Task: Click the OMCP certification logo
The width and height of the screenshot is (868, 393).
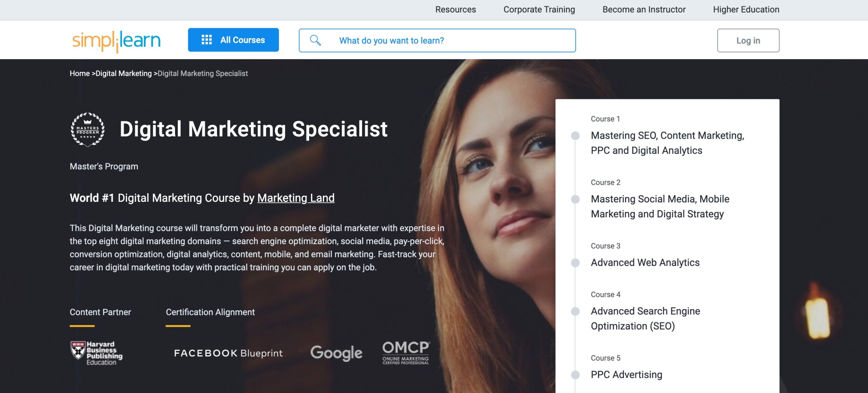Action: 406,353
